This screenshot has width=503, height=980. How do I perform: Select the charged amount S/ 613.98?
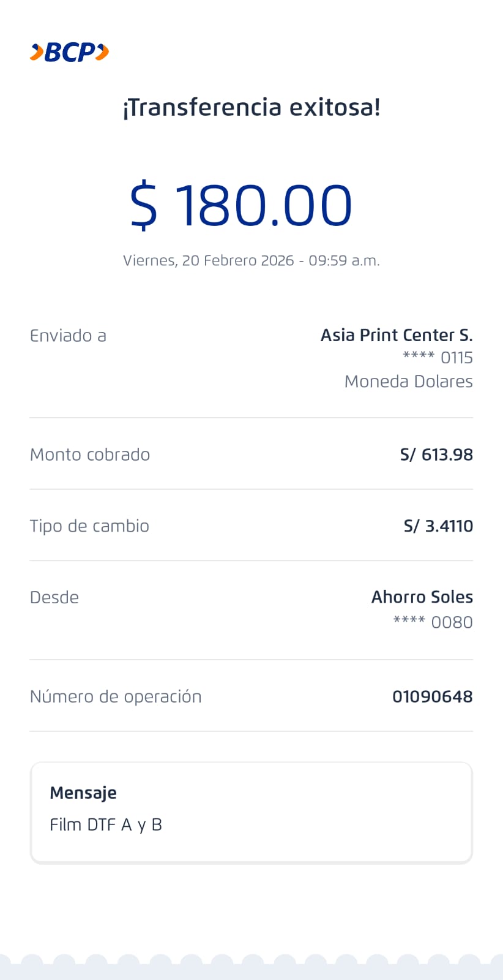(x=436, y=454)
